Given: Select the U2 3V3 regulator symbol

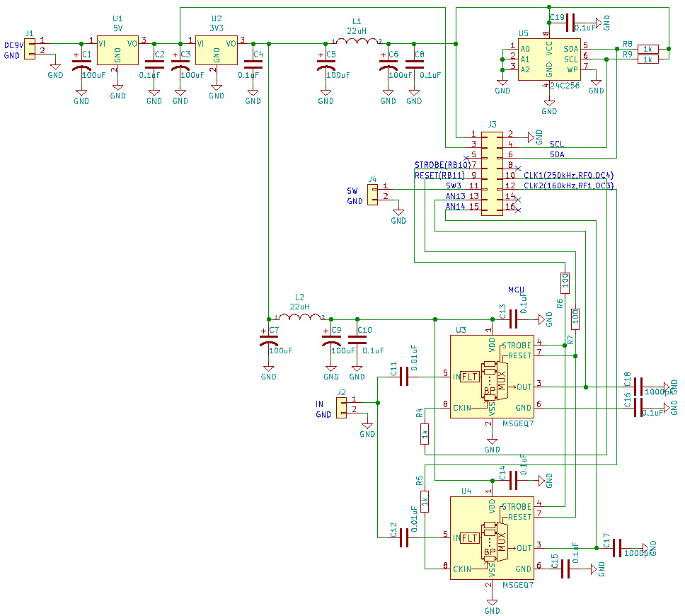Looking at the screenshot, I should coord(217,52).
